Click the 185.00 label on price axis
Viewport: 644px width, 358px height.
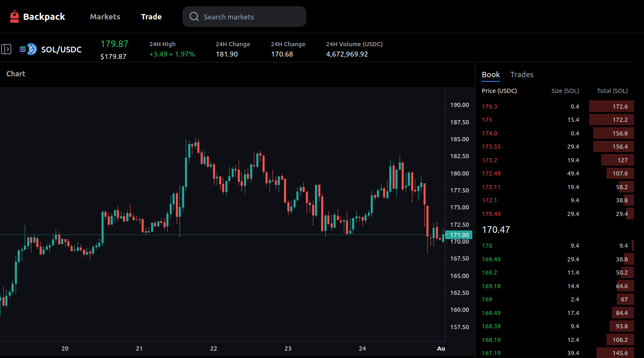459,139
